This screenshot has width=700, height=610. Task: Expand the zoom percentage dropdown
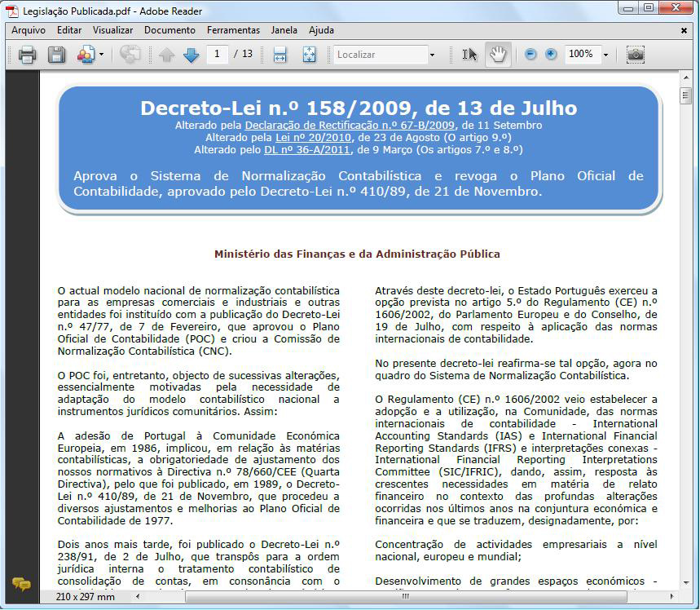coord(605,55)
